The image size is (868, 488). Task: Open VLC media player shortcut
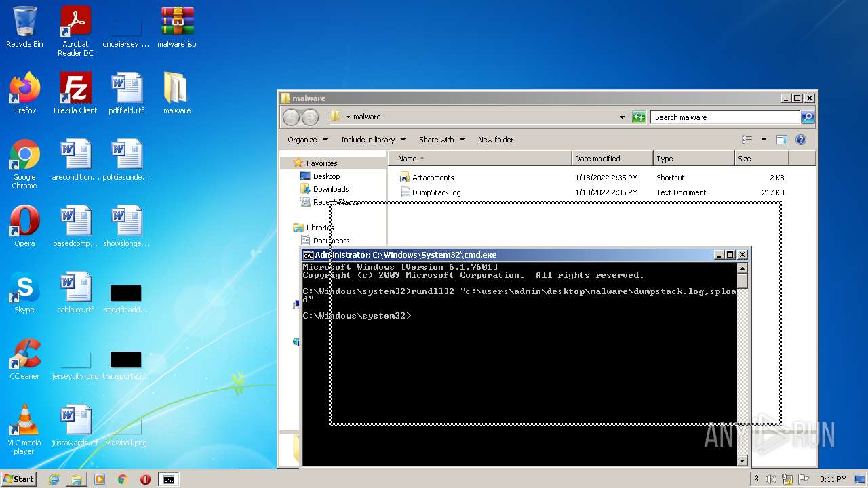point(24,430)
